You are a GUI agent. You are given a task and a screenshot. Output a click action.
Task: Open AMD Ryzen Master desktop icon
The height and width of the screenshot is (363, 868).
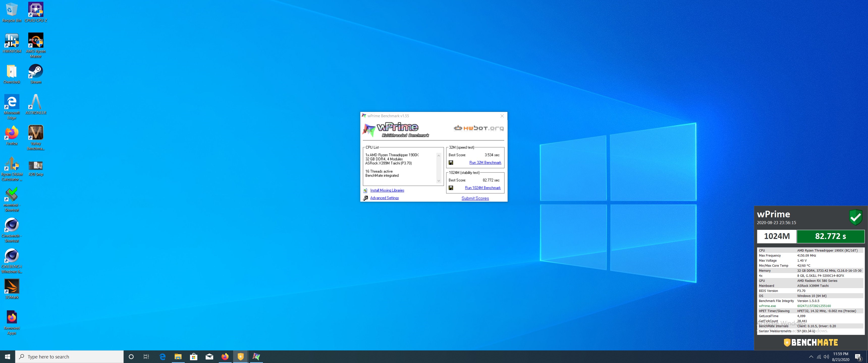pos(36,45)
